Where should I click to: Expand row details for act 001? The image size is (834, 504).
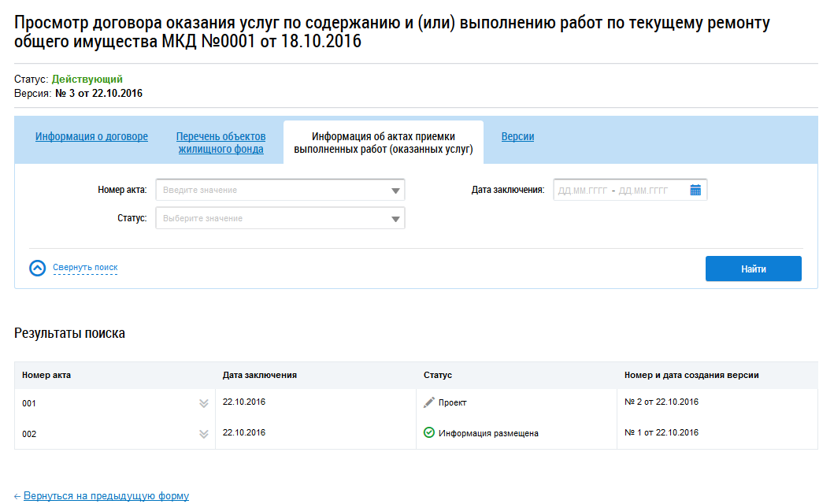203,403
